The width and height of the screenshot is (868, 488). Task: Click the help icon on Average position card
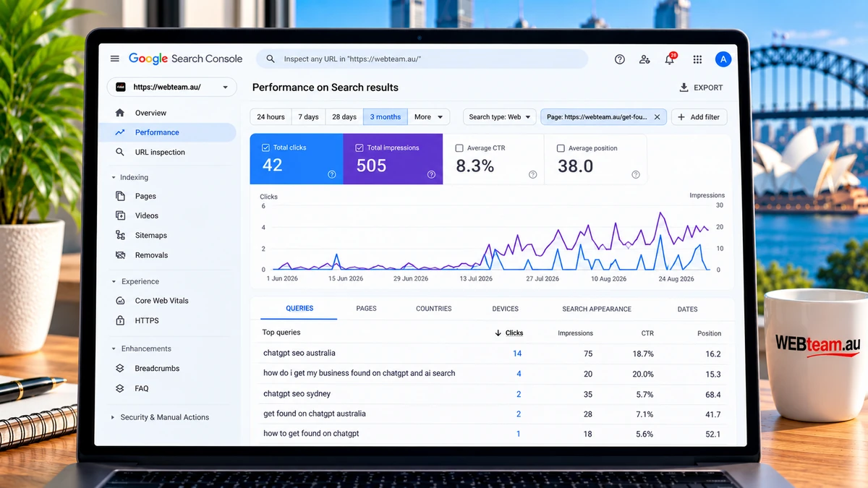pyautogui.click(x=636, y=174)
